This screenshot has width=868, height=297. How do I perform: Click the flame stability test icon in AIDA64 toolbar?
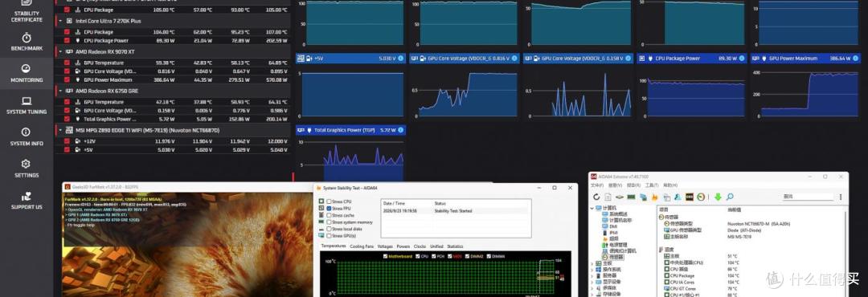pyautogui.click(x=654, y=197)
